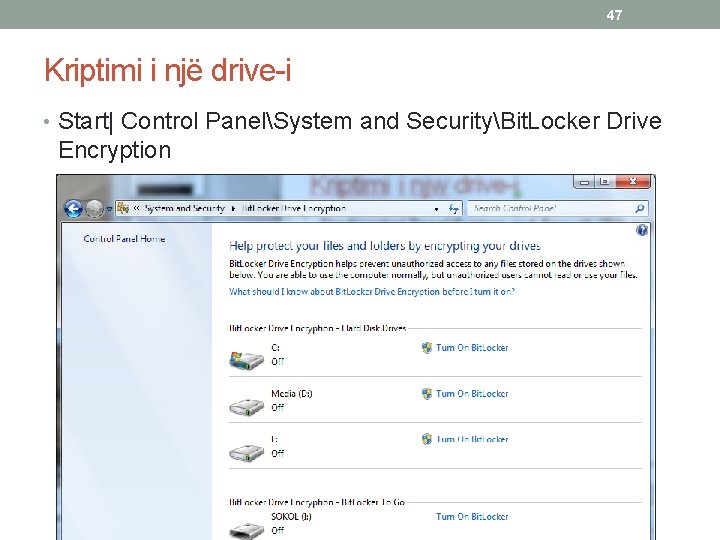Click the BitLocker To Go section header

(x=317, y=502)
